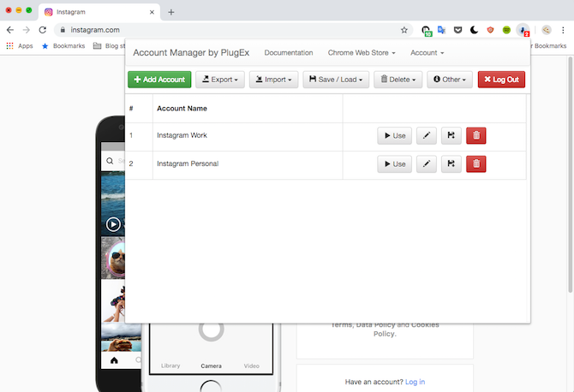Image resolution: width=574 pixels, height=392 pixels.
Task: Delete Instagram Work using the red trash icon
Action: 475,136
